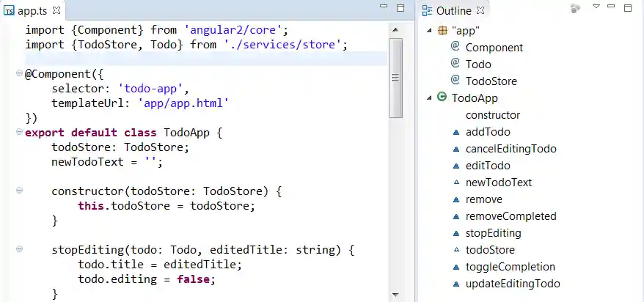
Task: Collapse the "app" module node
Action: (x=430, y=30)
